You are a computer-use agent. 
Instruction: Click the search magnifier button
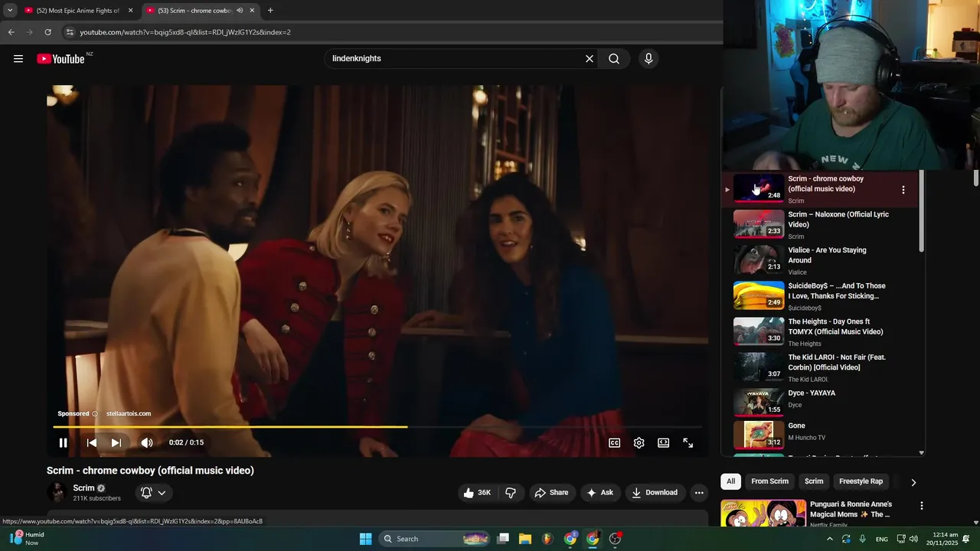pyautogui.click(x=614, y=59)
